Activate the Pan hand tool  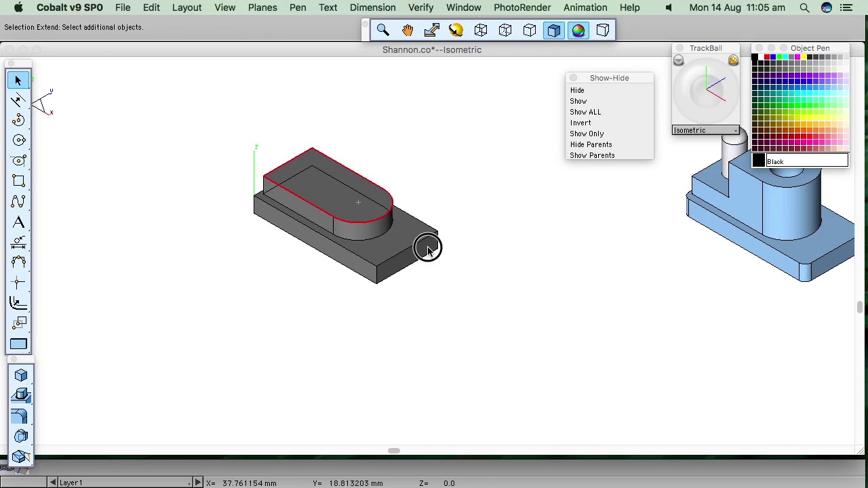point(408,30)
